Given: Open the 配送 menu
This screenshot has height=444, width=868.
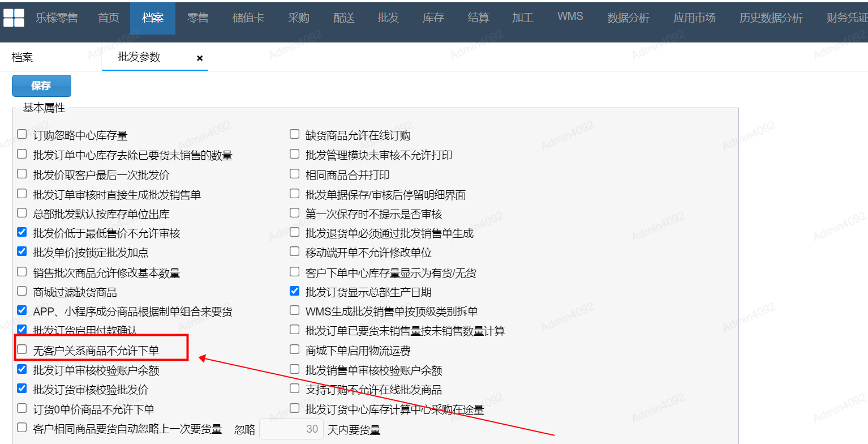Looking at the screenshot, I should click(344, 18).
